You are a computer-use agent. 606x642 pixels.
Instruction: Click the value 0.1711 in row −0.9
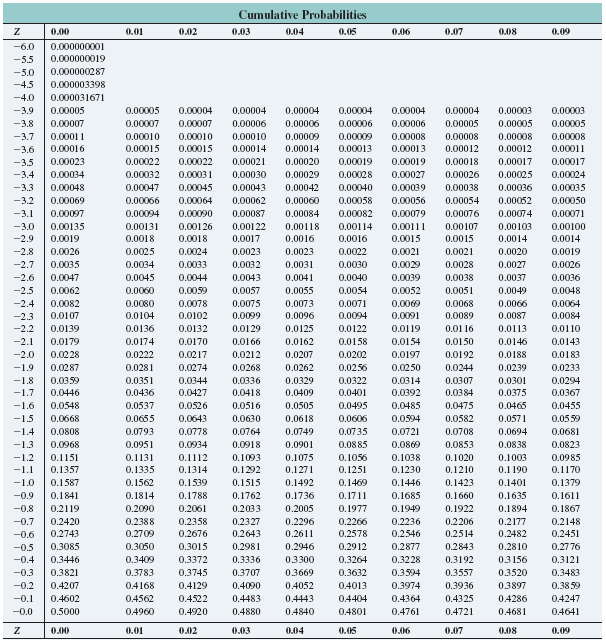(353, 496)
